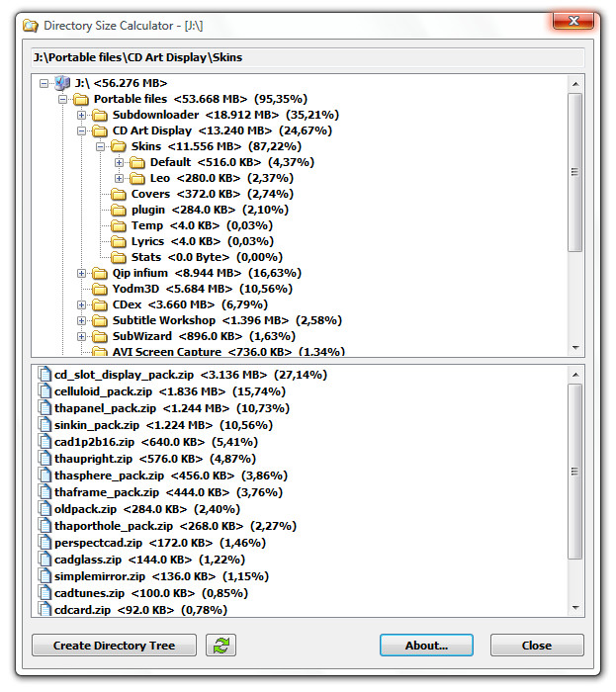Click the thapanel_pack.zip file icon

click(x=44, y=407)
